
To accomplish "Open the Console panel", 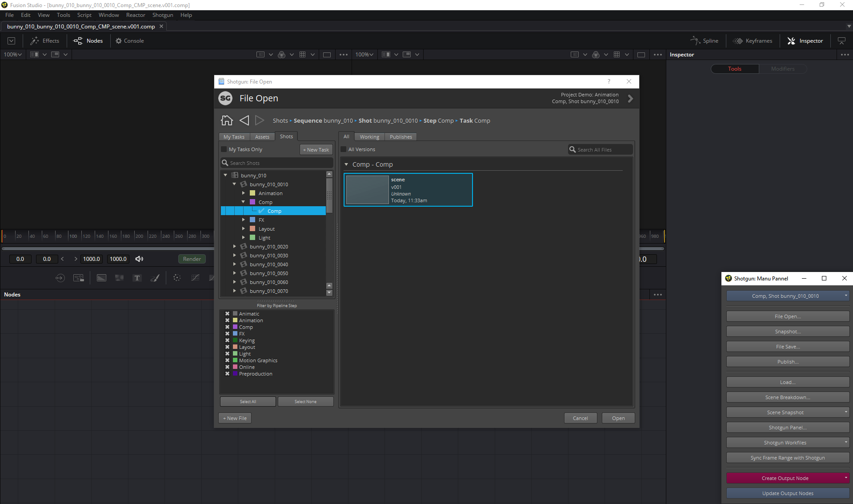I will pos(129,41).
